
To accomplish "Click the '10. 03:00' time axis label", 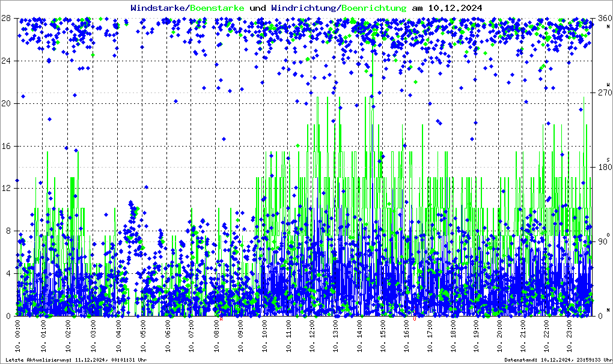I will (93, 336).
